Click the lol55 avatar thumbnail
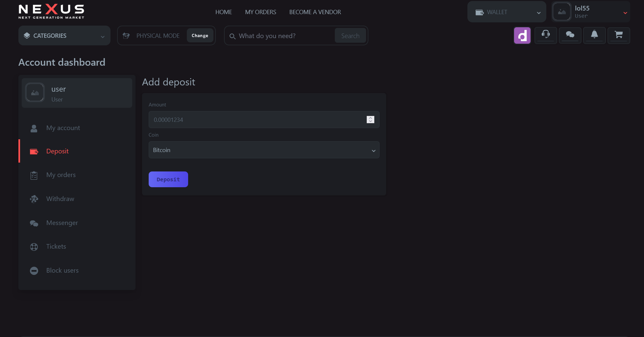The image size is (644, 337). tap(562, 12)
